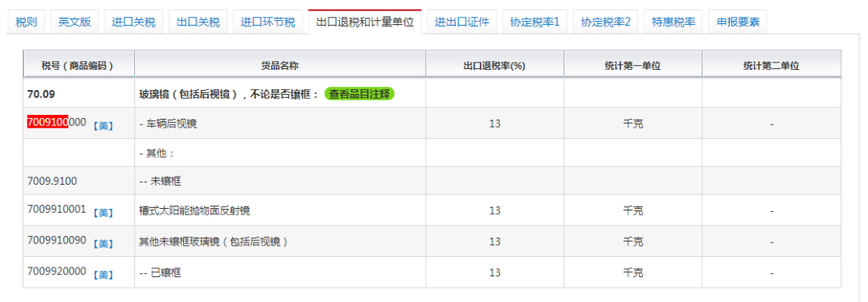This screenshot has height=302, width=868.
Task: Click tariff code 7009910001
Action: [56, 210]
